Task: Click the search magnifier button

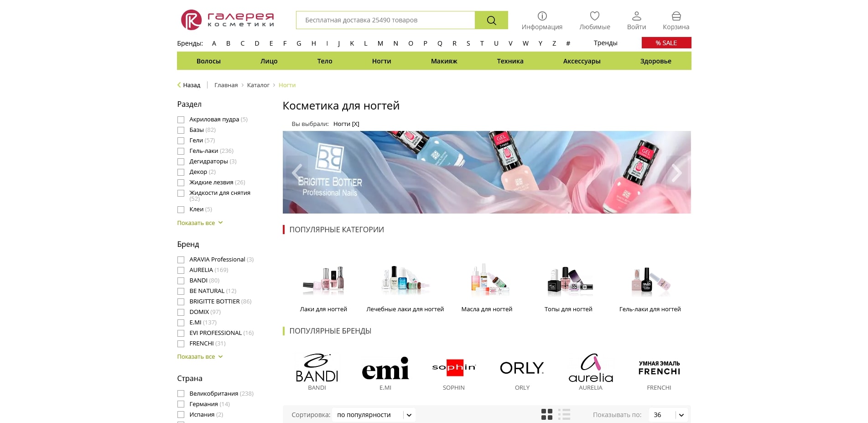Action: [x=491, y=20]
